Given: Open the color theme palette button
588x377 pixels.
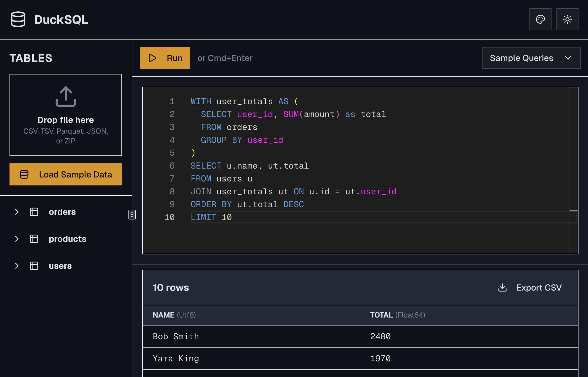Looking at the screenshot, I should pos(540,19).
